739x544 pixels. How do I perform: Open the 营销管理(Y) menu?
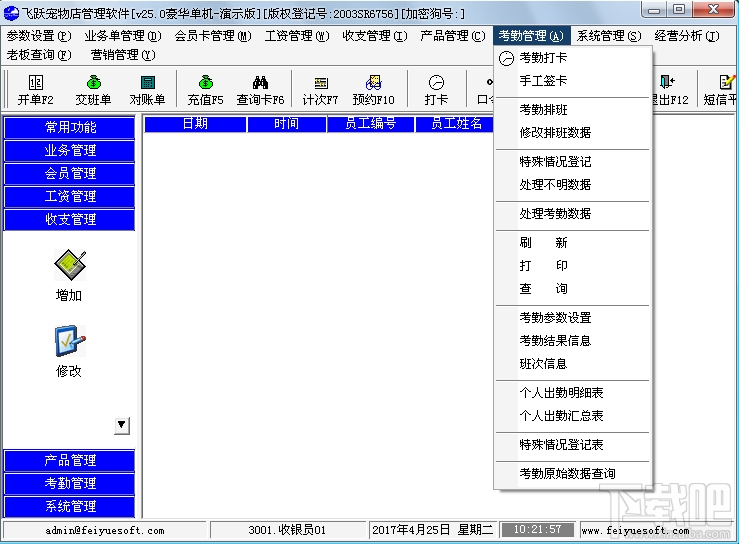123,55
